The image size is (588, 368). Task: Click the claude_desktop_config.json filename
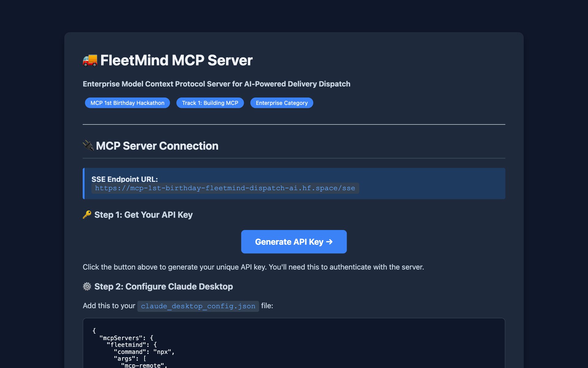[198, 306]
